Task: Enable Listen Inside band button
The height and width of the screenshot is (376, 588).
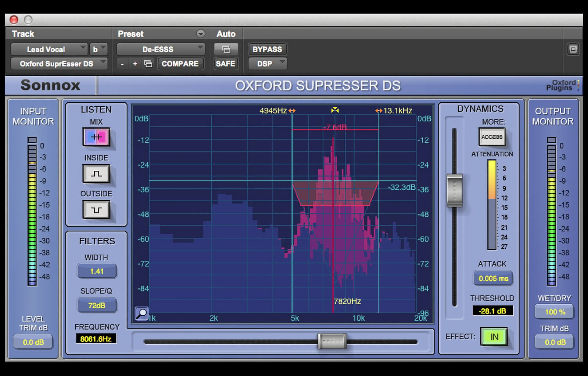Action: (96, 173)
